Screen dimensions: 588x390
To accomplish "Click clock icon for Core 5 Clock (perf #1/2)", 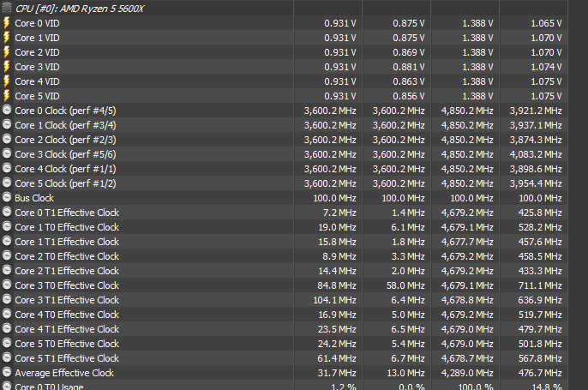I will point(7,183).
